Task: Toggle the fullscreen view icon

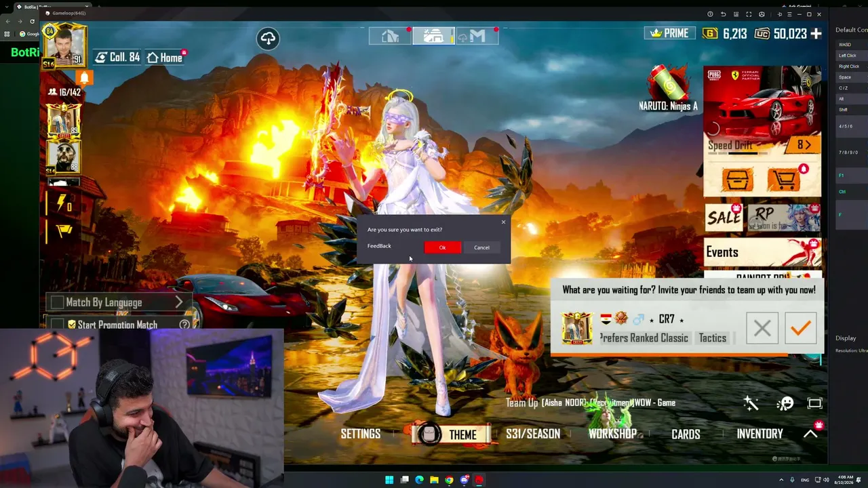Action: pyautogui.click(x=814, y=403)
